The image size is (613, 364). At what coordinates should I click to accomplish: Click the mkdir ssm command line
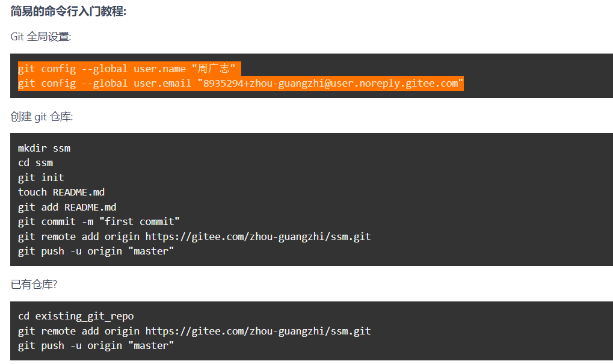coord(44,148)
